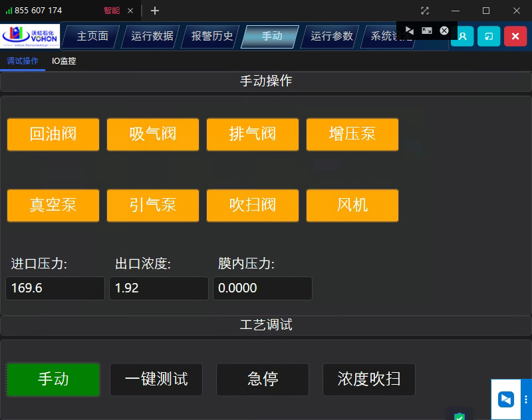Click the 手动操作 section header
Screen dimensions: 532x420
point(266,81)
